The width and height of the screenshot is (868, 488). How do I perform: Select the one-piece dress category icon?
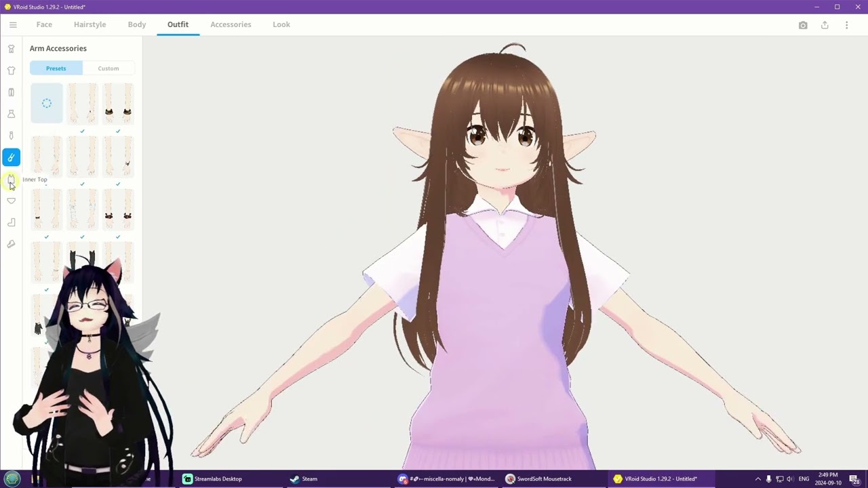11,114
